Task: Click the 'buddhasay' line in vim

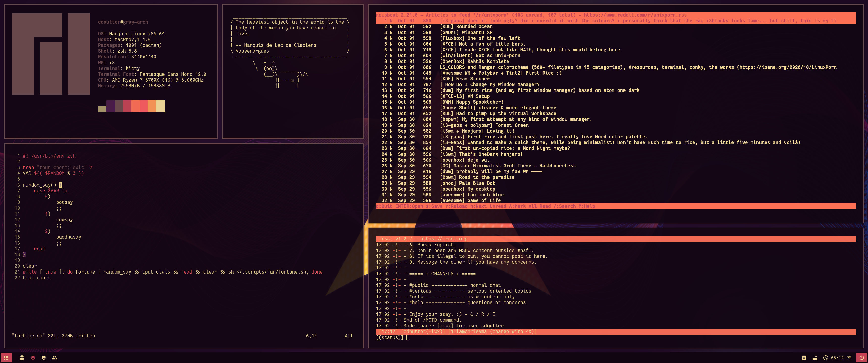Action: click(x=68, y=237)
